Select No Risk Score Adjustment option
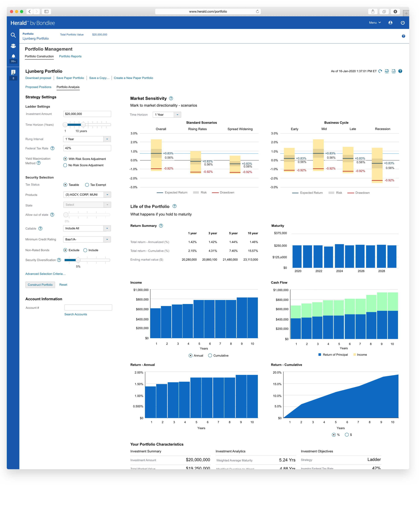The width and height of the screenshot is (420, 519). pyautogui.click(x=65, y=165)
